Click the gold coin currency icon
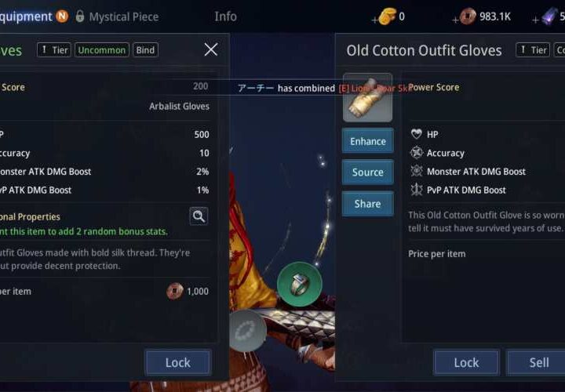Screen dimensions: 565x392 click(388, 16)
